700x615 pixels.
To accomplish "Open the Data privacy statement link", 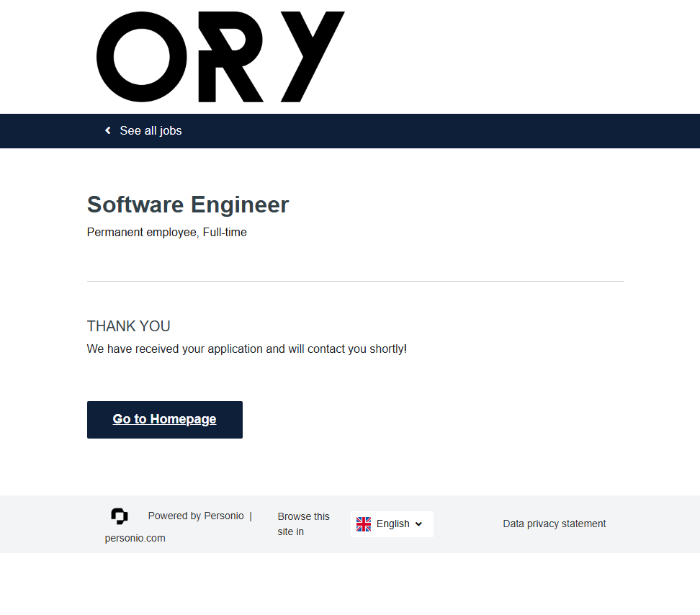I will click(554, 524).
